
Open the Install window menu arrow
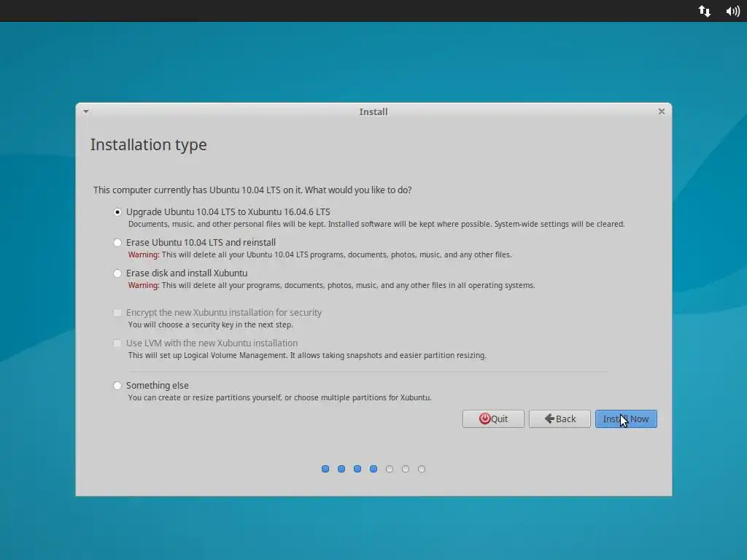pyautogui.click(x=86, y=112)
